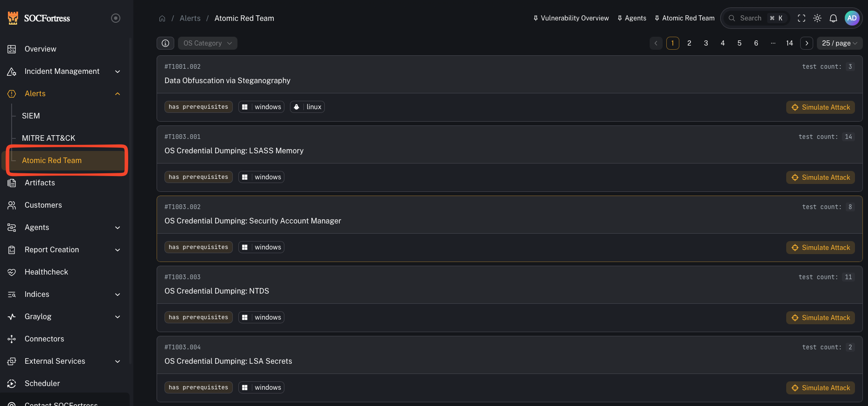Click the Artifacts sidebar icon

12,183
